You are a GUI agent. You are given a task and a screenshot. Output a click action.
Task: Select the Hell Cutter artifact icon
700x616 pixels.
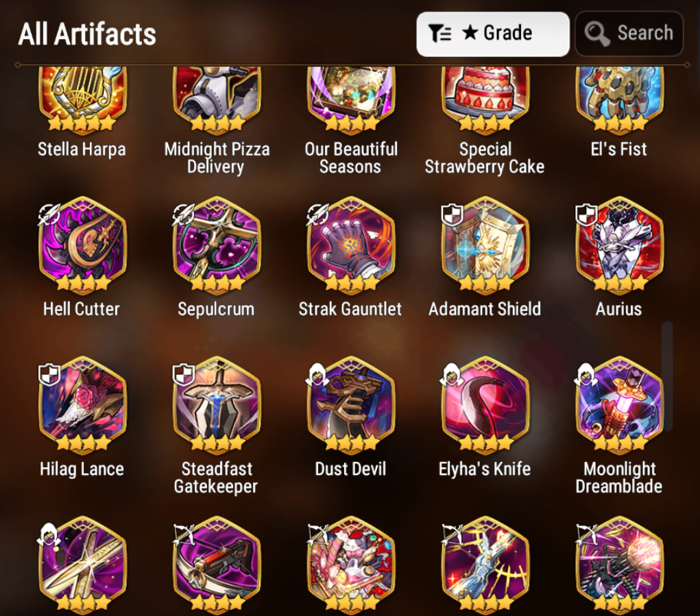(82, 245)
